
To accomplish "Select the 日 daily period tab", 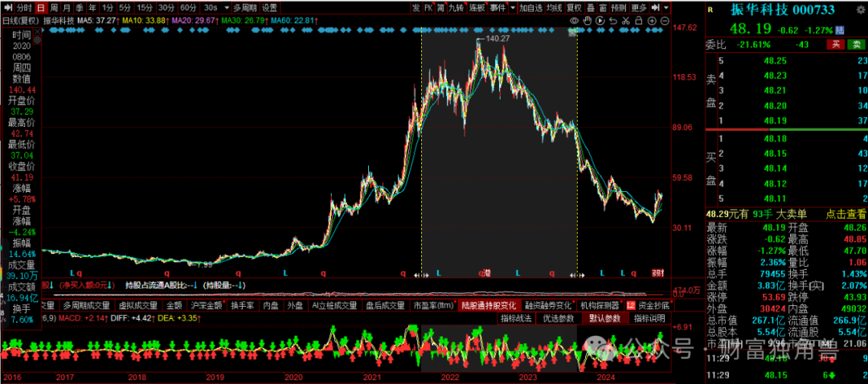I will point(40,8).
